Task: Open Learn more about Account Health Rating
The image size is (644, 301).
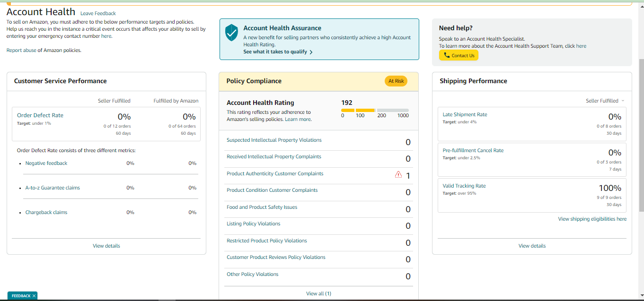Action: (x=298, y=120)
